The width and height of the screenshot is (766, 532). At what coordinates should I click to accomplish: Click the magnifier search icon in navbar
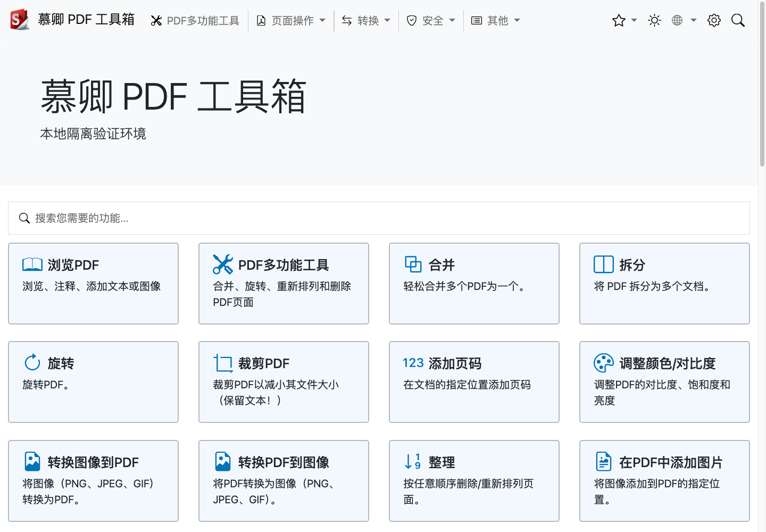click(738, 20)
